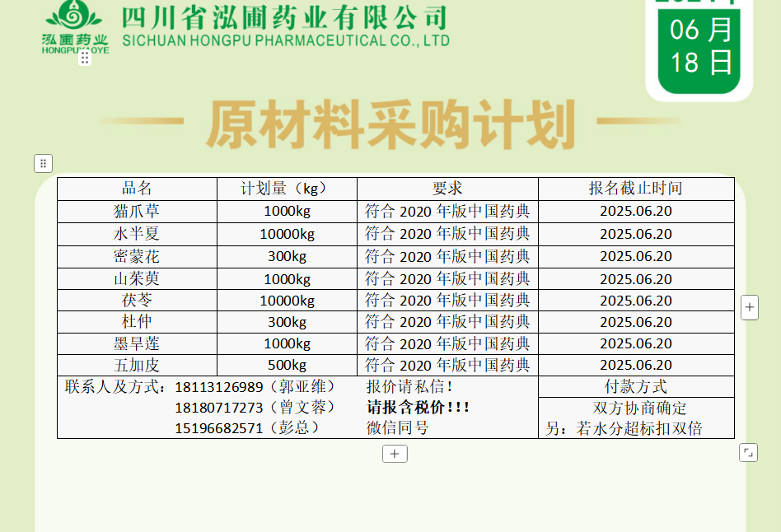
Task: Select the 报名截止时间 header cell
Action: tap(636, 189)
